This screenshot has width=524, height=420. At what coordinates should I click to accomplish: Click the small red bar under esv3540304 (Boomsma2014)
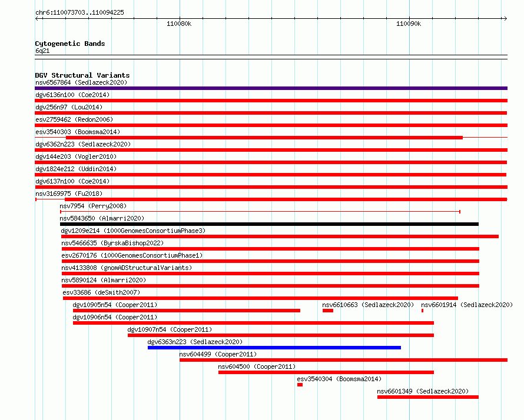pos(300,385)
